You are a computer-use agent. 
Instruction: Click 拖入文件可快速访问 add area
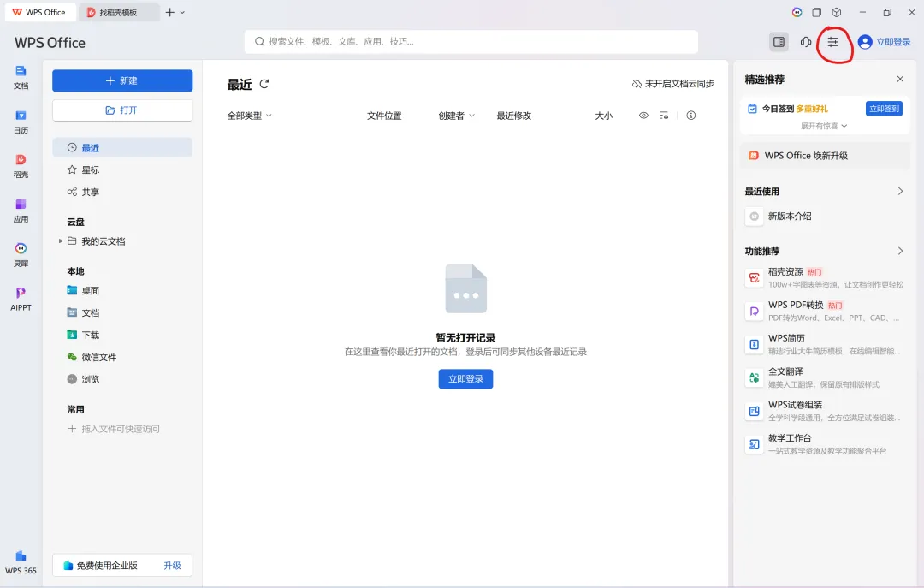[114, 429]
